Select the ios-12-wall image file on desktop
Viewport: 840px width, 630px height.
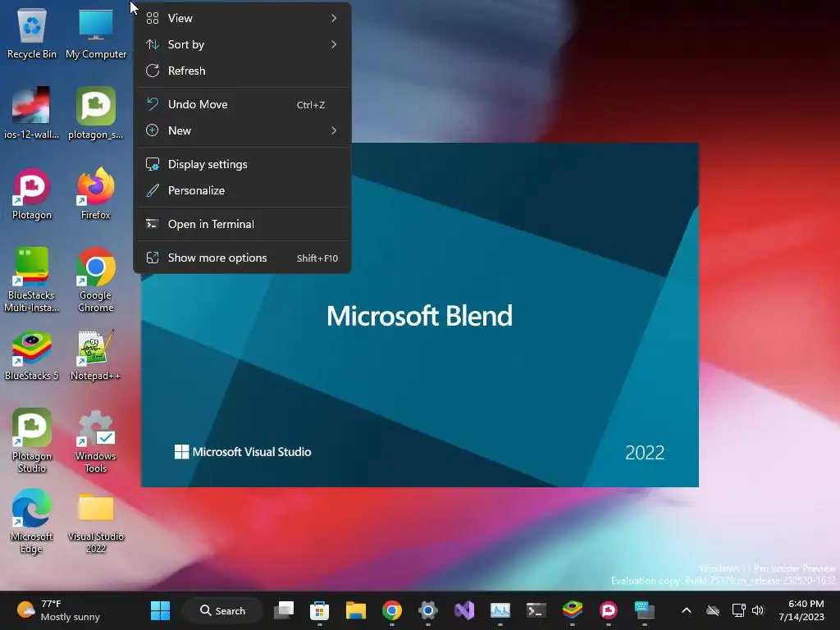tap(32, 113)
